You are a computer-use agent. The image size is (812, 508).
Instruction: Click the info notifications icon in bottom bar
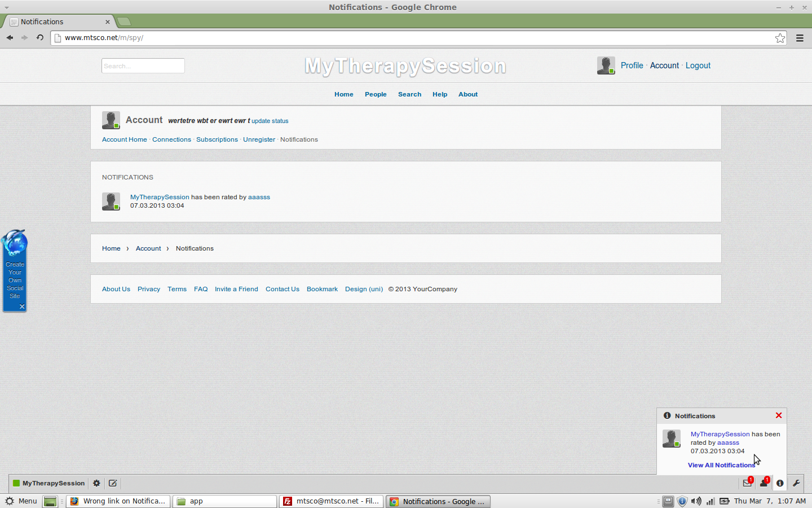click(x=780, y=483)
